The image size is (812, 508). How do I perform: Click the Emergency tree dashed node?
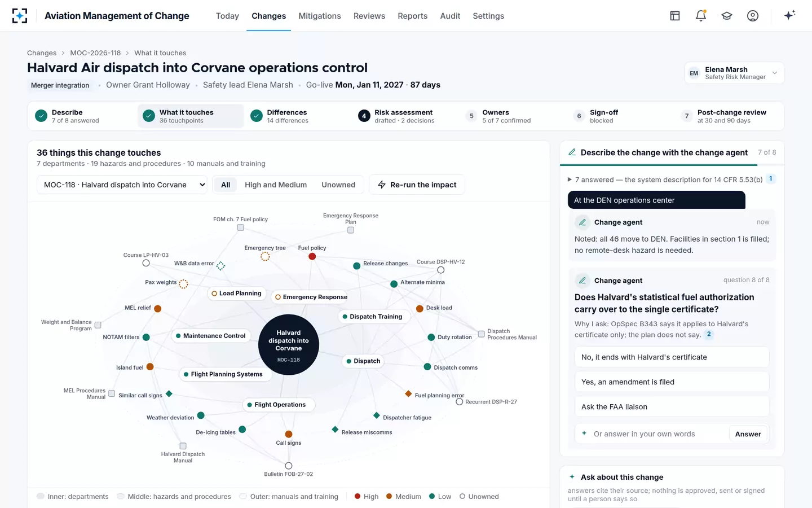point(265,256)
